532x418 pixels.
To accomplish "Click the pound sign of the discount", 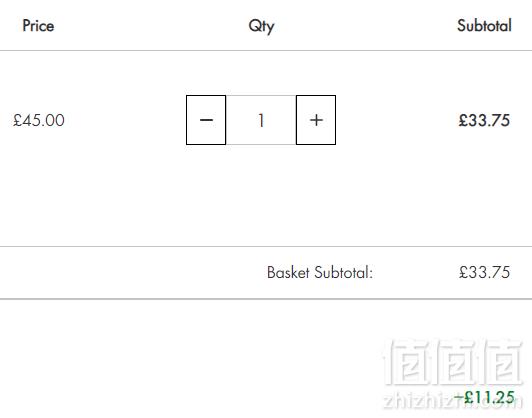I will [x=469, y=397].
